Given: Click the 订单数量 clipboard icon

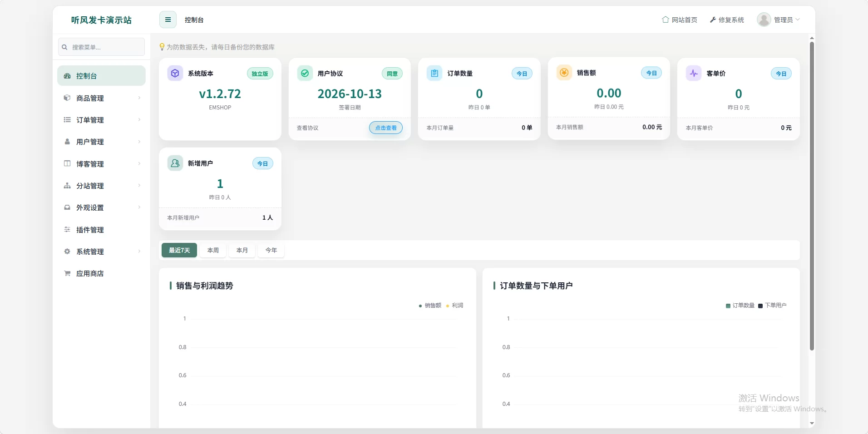Looking at the screenshot, I should click(434, 73).
